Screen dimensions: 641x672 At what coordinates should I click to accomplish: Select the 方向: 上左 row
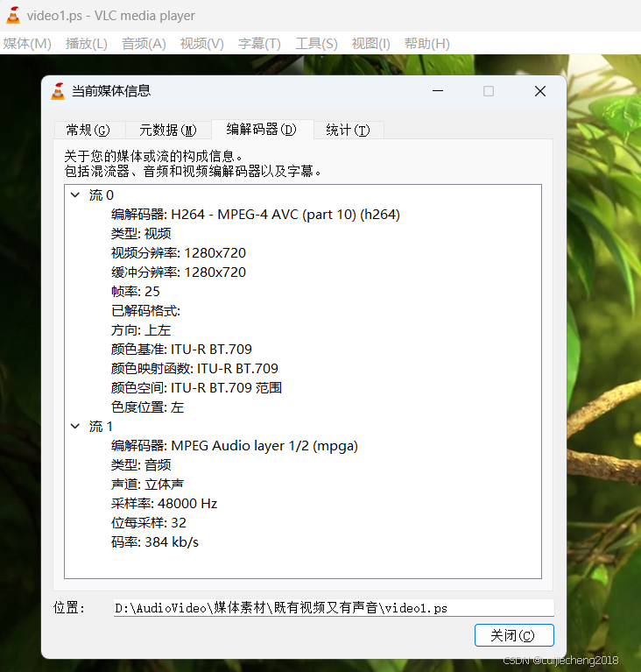pos(141,330)
